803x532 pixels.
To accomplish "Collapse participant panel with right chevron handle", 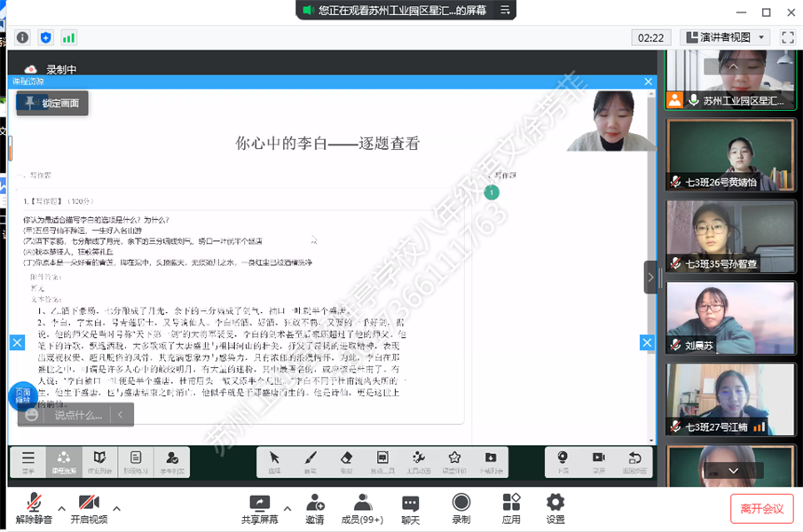I will 650,278.
